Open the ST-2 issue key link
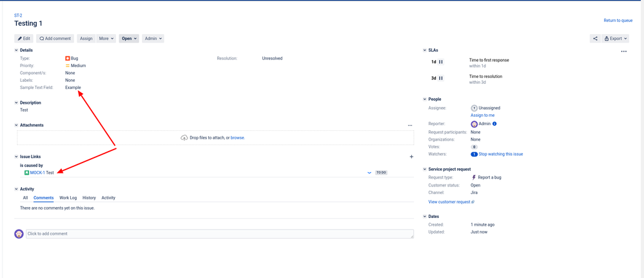The width and height of the screenshot is (644, 278). pos(18,15)
